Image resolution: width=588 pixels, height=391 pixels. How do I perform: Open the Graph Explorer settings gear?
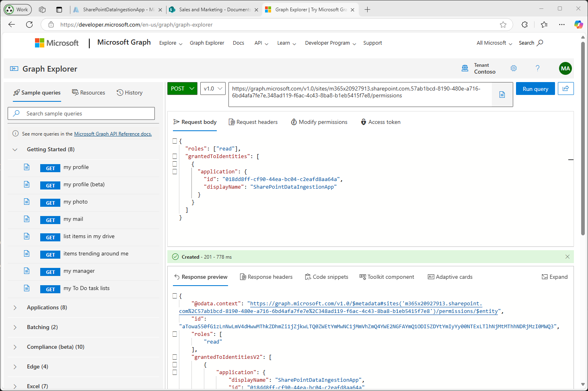[514, 68]
